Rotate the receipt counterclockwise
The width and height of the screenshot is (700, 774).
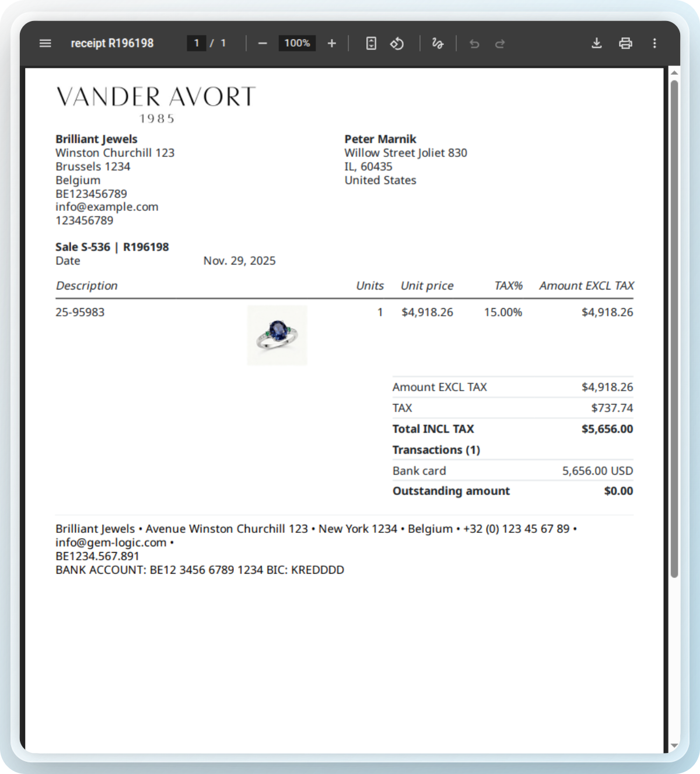point(397,43)
